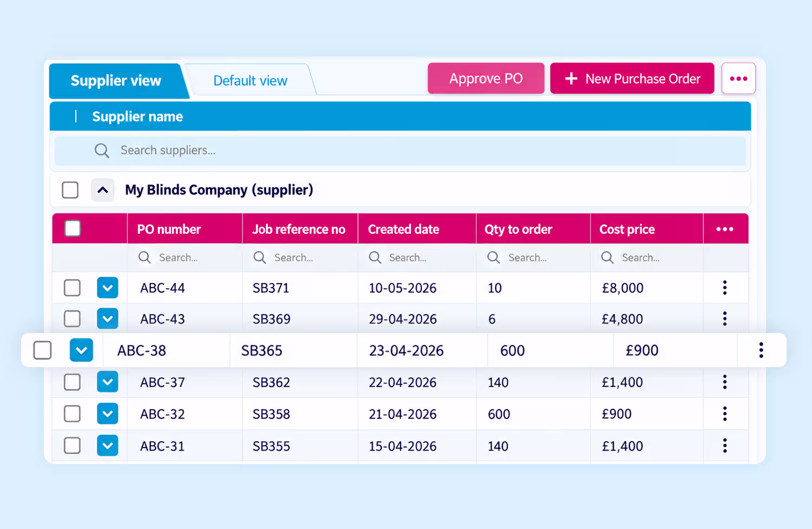812x529 pixels.
Task: Expand the ABC-32 row chevron
Action: tap(108, 414)
